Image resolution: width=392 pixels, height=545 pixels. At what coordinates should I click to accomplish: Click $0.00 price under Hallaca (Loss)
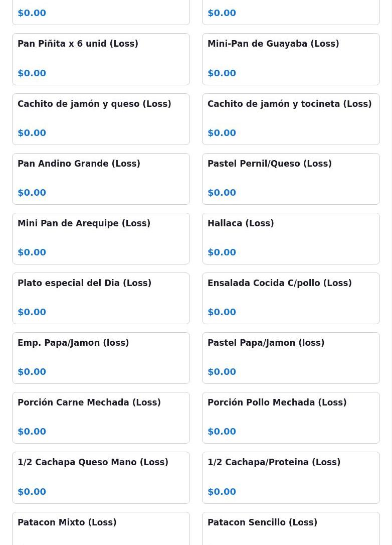click(222, 252)
